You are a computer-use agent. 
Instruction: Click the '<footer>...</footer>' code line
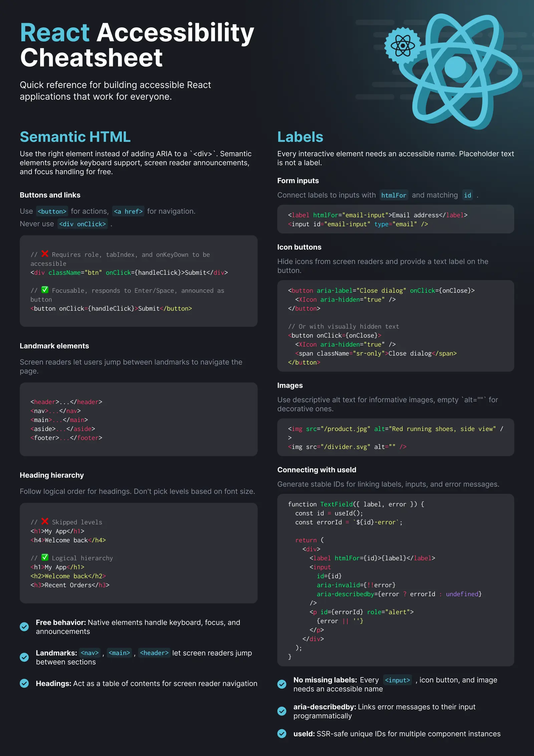coord(66,438)
